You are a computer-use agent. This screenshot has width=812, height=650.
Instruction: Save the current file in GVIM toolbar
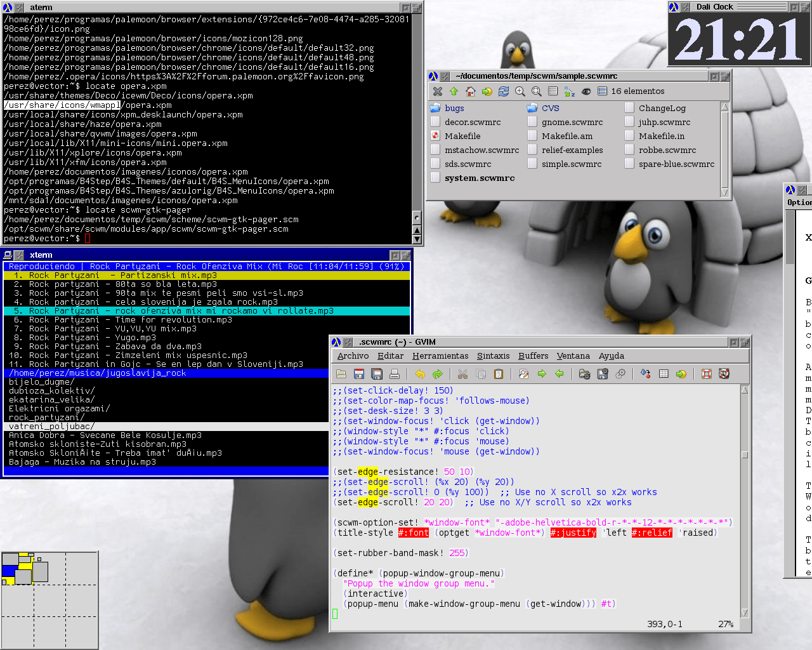359,374
